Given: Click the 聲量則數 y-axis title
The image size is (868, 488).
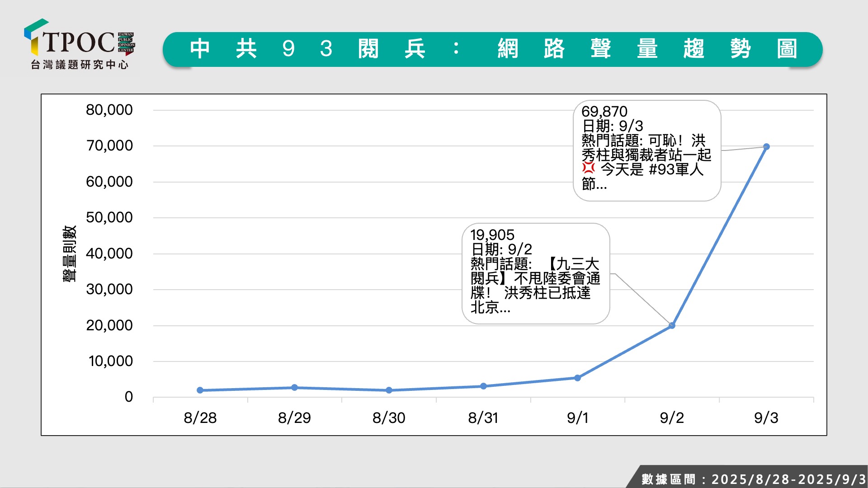Looking at the screenshot, I should [x=69, y=253].
